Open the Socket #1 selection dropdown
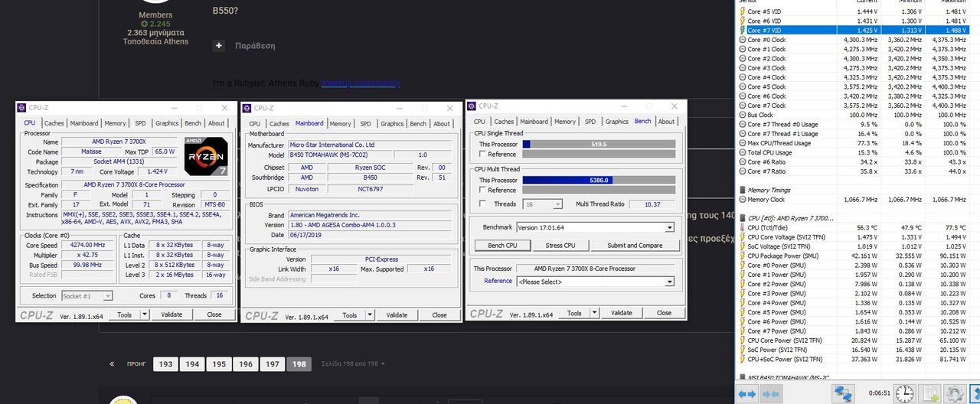Image resolution: width=980 pixels, height=404 pixels. coord(108,295)
